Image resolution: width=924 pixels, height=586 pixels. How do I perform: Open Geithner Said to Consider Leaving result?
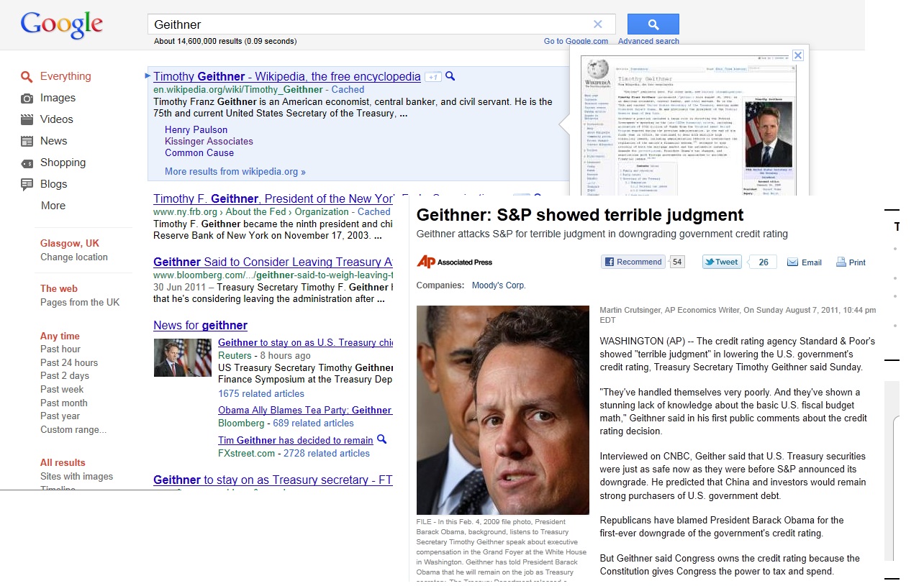tap(273, 262)
